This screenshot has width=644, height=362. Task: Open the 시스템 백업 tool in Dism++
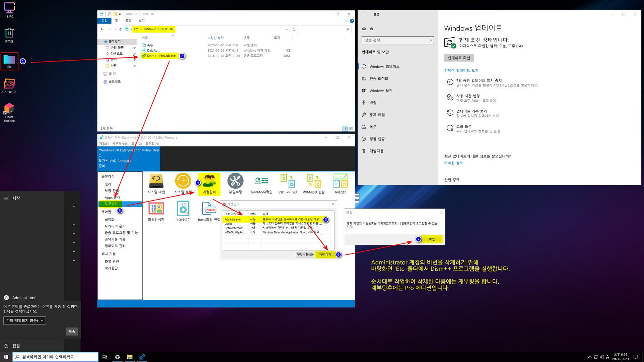pyautogui.click(x=156, y=184)
